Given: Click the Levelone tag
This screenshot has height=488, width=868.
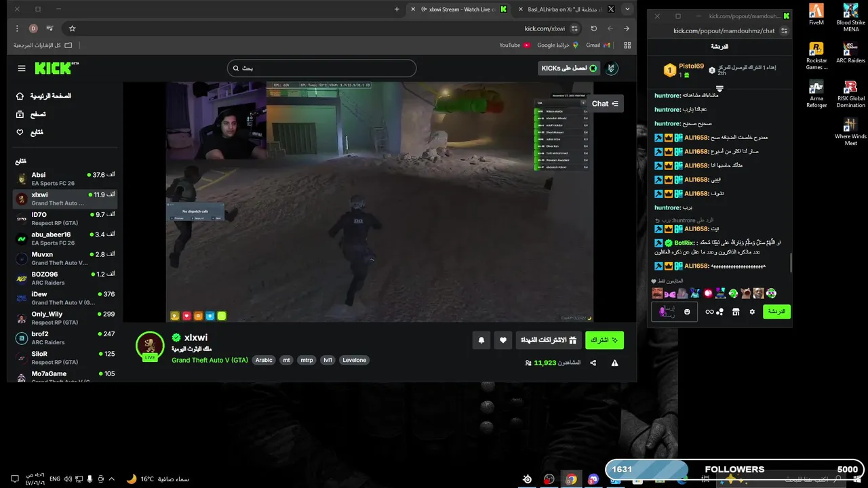Looking at the screenshot, I should [354, 360].
